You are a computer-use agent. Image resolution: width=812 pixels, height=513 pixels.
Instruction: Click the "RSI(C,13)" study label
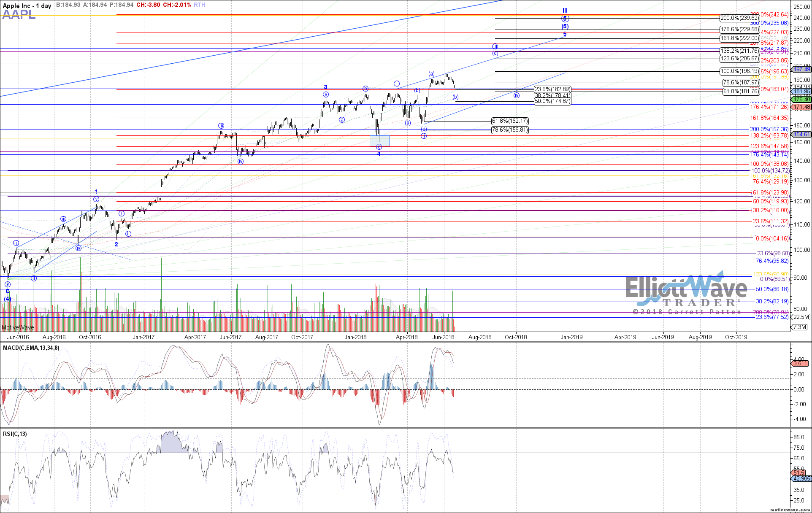pos(15,434)
